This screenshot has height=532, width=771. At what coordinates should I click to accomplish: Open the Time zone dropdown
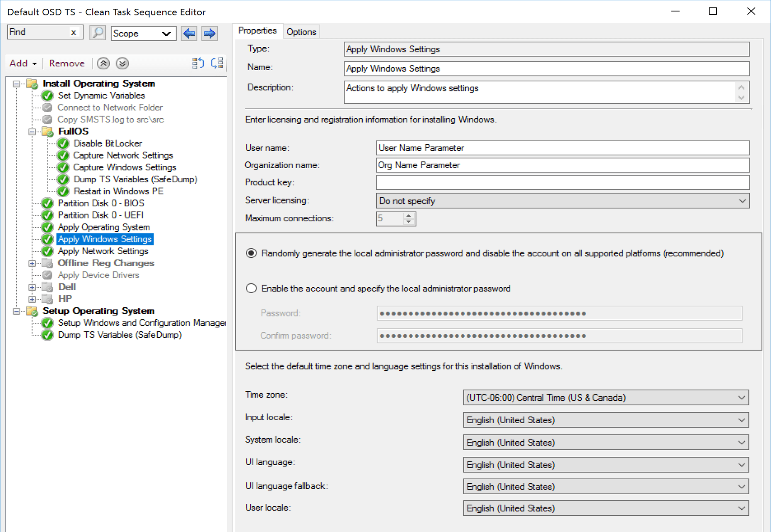pyautogui.click(x=742, y=398)
